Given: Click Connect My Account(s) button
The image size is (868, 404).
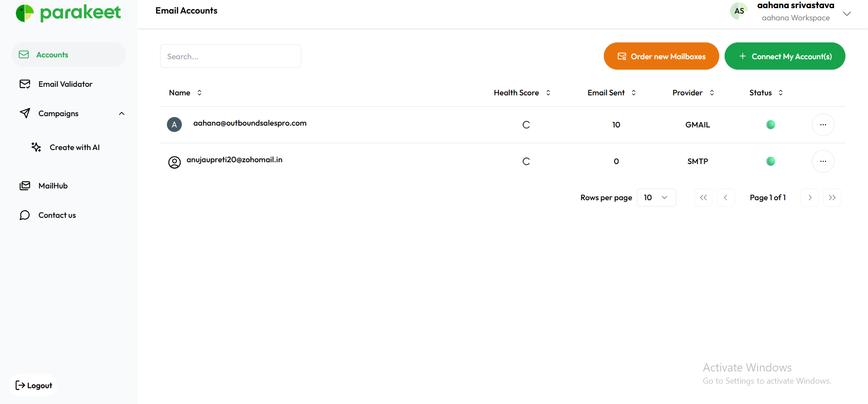Looking at the screenshot, I should click(784, 56).
